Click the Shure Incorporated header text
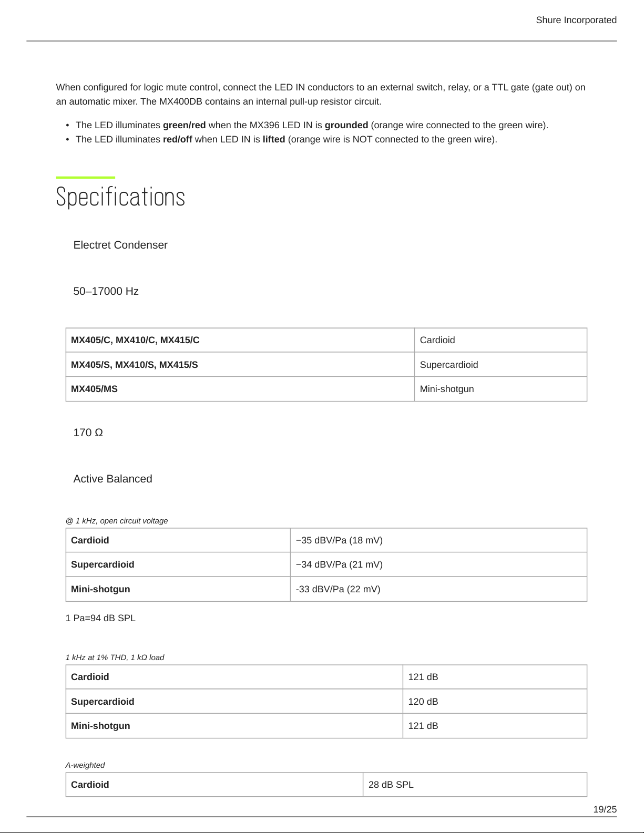The height and width of the screenshot is (833, 644). tap(576, 20)
